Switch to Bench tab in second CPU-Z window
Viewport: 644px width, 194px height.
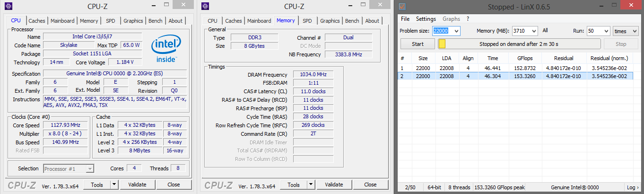coord(352,21)
